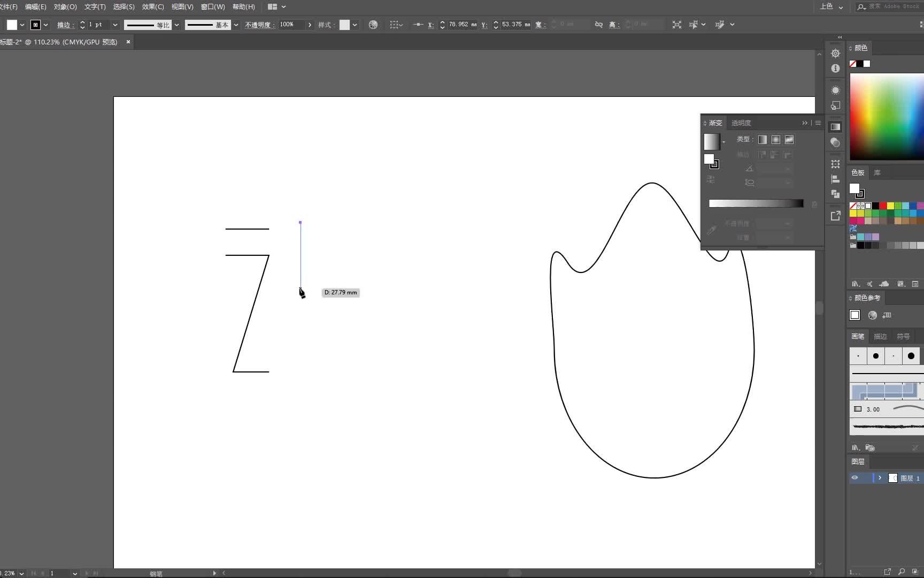Click the gradient slider bar

click(756, 203)
